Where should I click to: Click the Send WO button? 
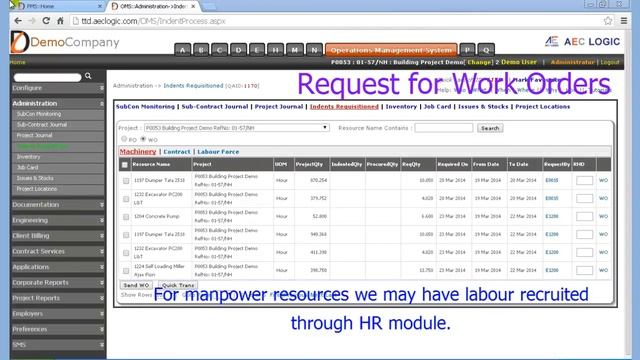136,285
